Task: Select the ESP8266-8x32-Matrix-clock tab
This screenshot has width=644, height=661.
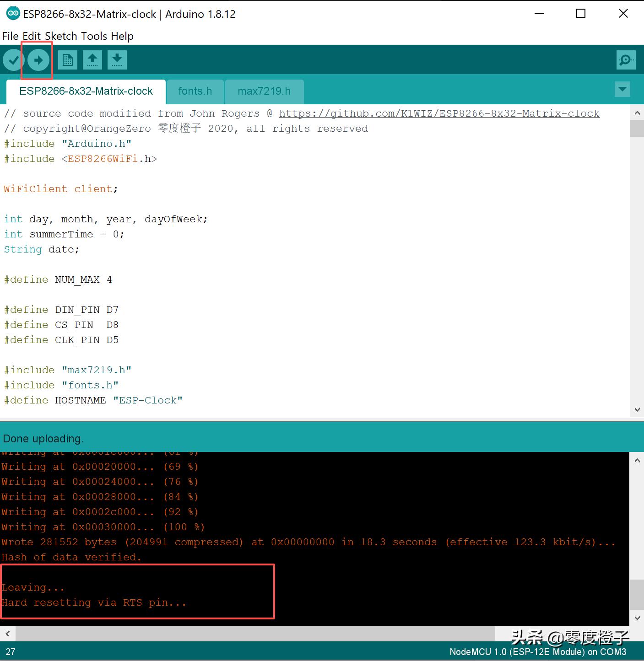Action: [x=86, y=91]
